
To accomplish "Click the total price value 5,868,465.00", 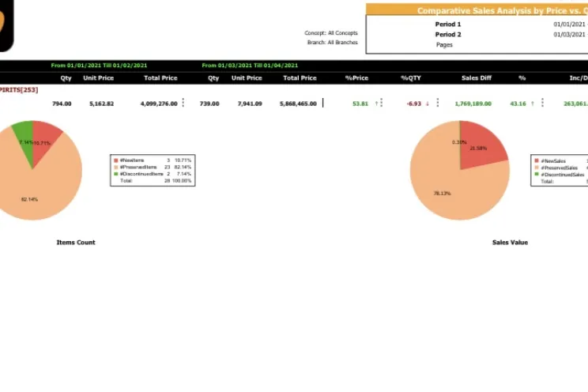I will tap(298, 104).
